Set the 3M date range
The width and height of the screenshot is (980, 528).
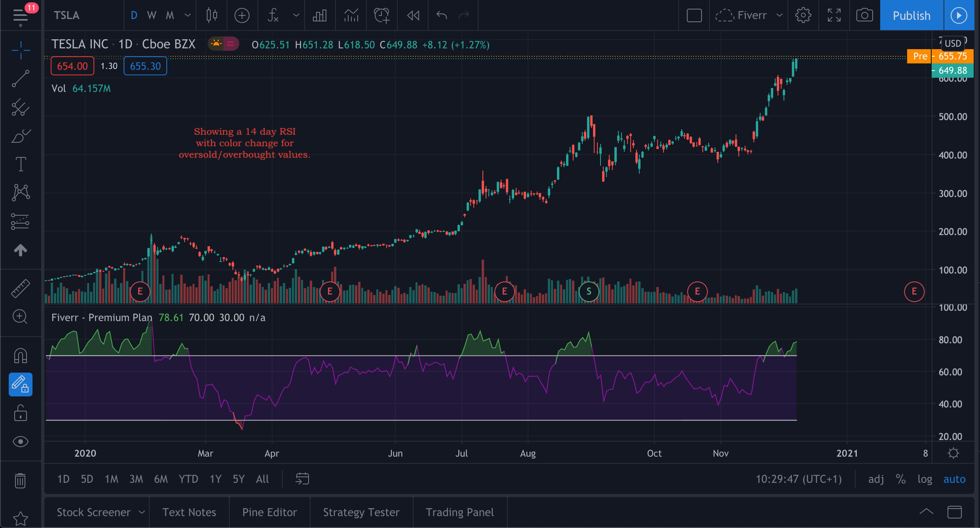pos(136,479)
